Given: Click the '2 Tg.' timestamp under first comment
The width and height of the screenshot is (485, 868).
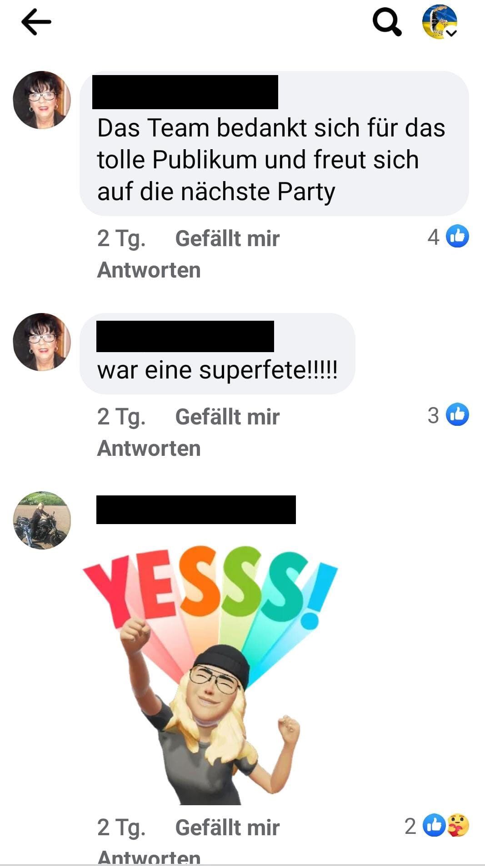Looking at the screenshot, I should [x=121, y=238].
